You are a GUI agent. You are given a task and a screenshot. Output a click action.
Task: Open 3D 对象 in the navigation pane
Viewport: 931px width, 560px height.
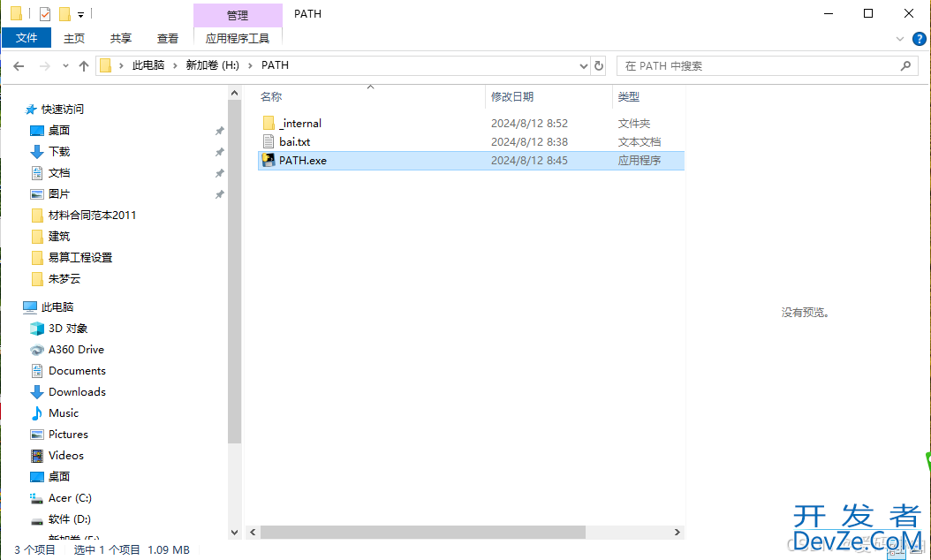(68, 329)
